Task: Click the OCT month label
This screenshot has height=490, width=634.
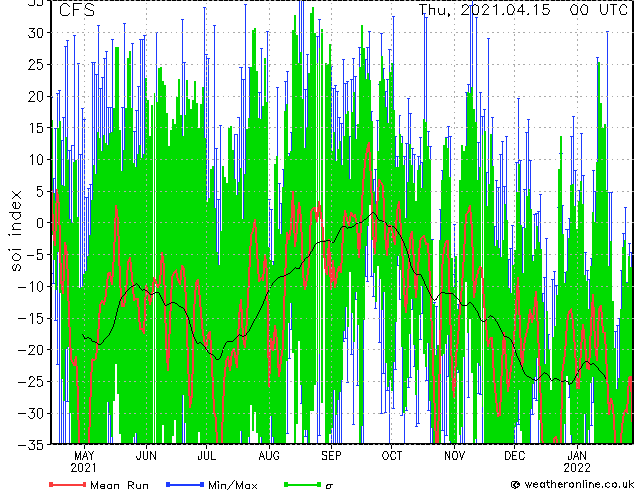Action: click(392, 456)
